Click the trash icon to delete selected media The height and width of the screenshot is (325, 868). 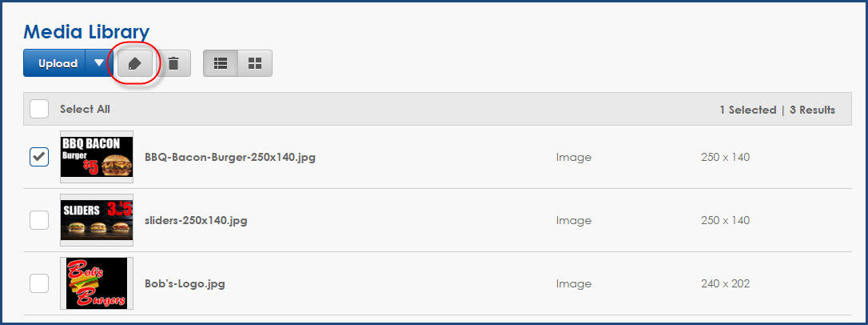(x=173, y=64)
